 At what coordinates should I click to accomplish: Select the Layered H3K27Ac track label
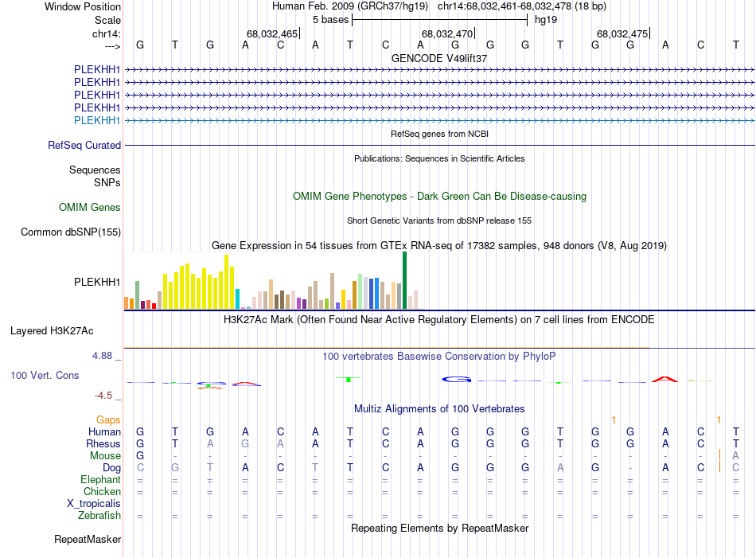pyautogui.click(x=52, y=331)
